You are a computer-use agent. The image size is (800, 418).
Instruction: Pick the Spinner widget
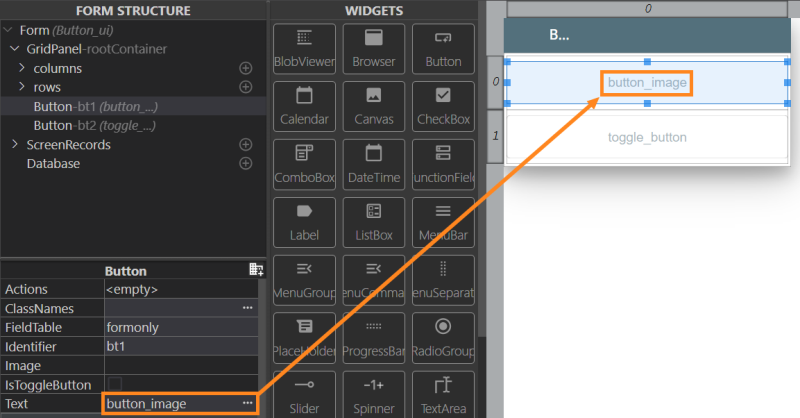click(373, 396)
